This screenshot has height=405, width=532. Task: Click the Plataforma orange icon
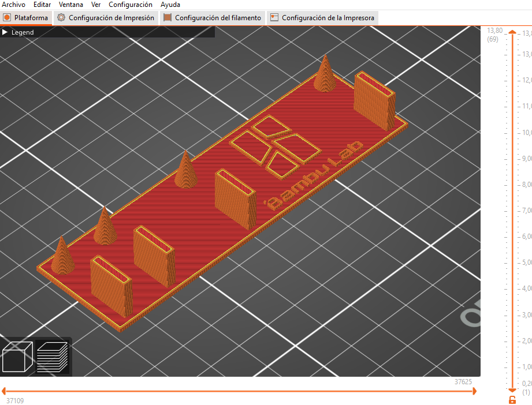(x=7, y=18)
